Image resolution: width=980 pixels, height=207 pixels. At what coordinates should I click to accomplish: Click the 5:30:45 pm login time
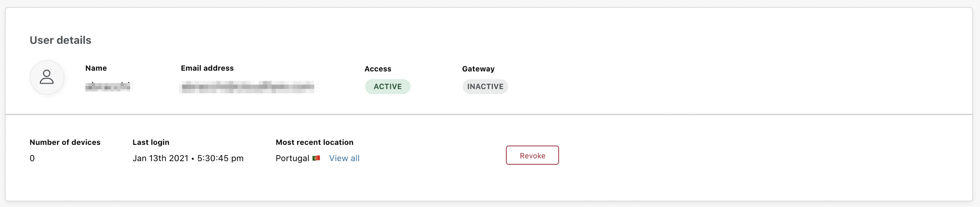pos(220,158)
